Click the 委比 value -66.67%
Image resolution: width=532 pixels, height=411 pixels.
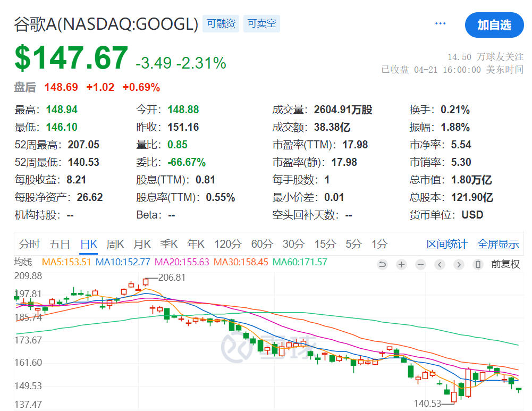click(187, 162)
